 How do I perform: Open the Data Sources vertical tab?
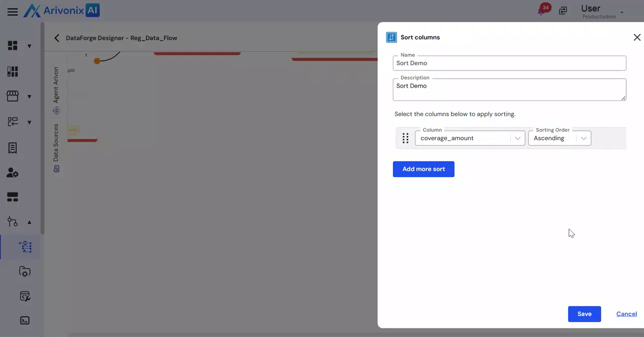56,147
